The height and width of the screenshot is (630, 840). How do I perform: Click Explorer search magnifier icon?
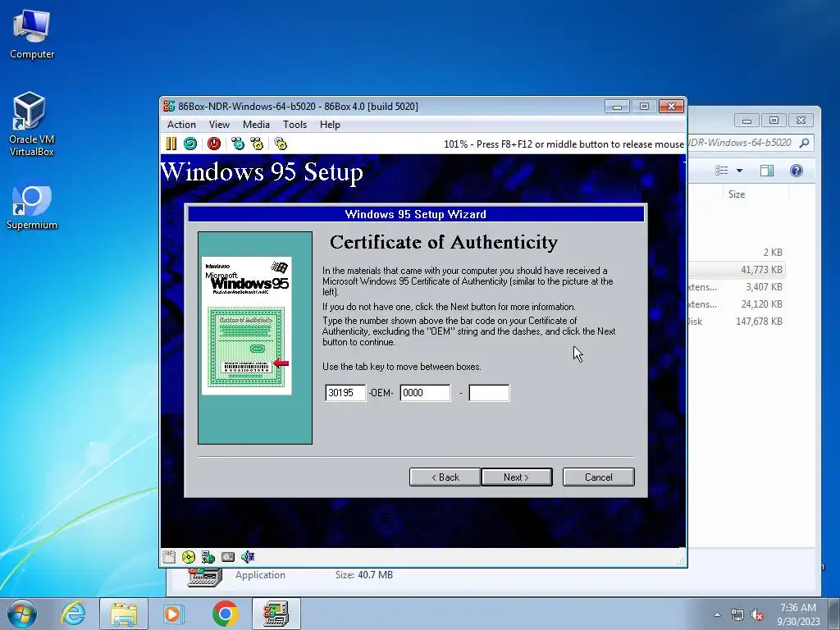[804, 143]
